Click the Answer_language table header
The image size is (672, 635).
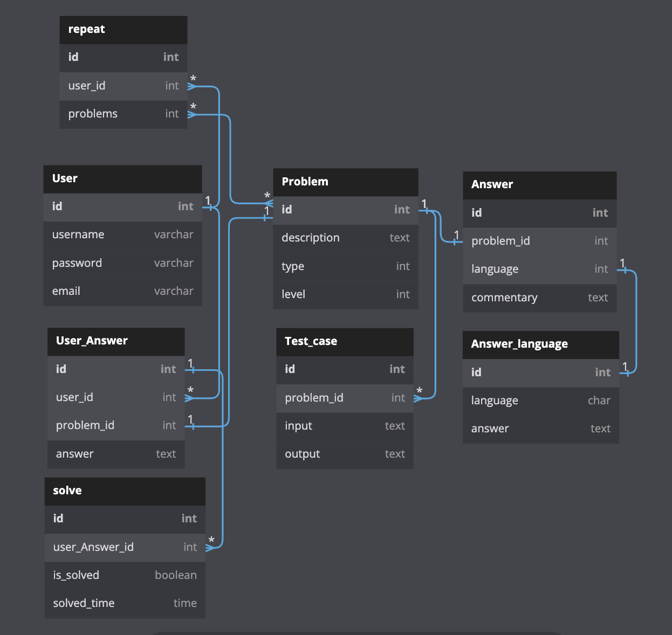[541, 344]
